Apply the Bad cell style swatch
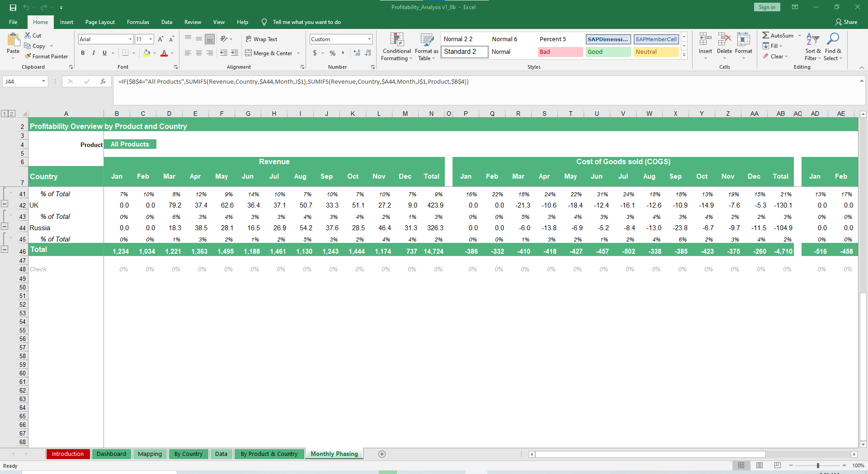The image size is (868, 474). click(x=560, y=52)
